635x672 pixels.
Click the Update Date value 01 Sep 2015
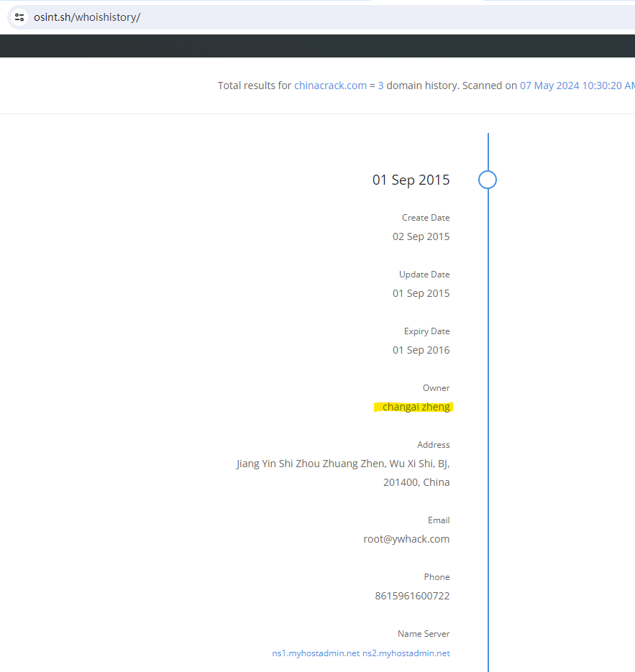tap(421, 293)
